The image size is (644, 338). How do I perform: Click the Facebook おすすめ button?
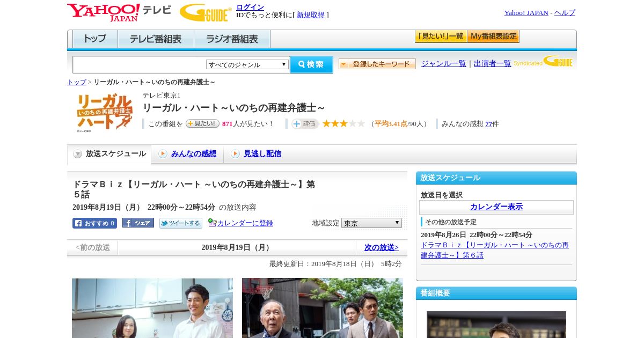tap(94, 223)
